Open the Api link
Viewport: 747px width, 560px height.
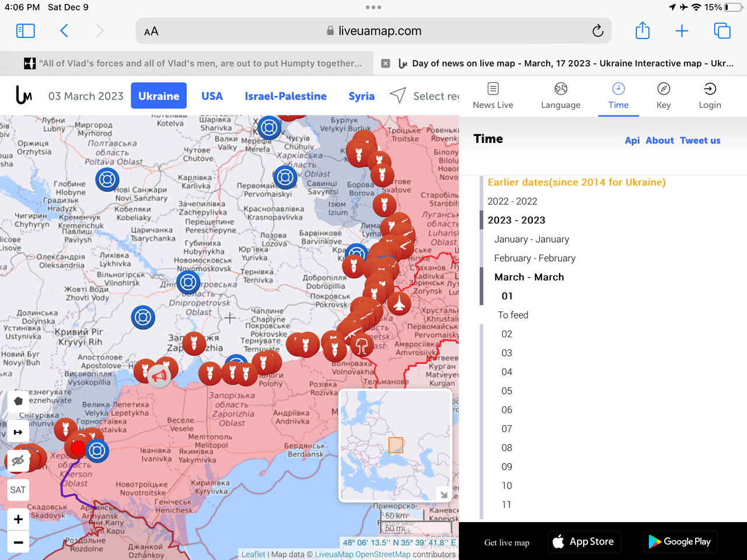[x=632, y=141]
